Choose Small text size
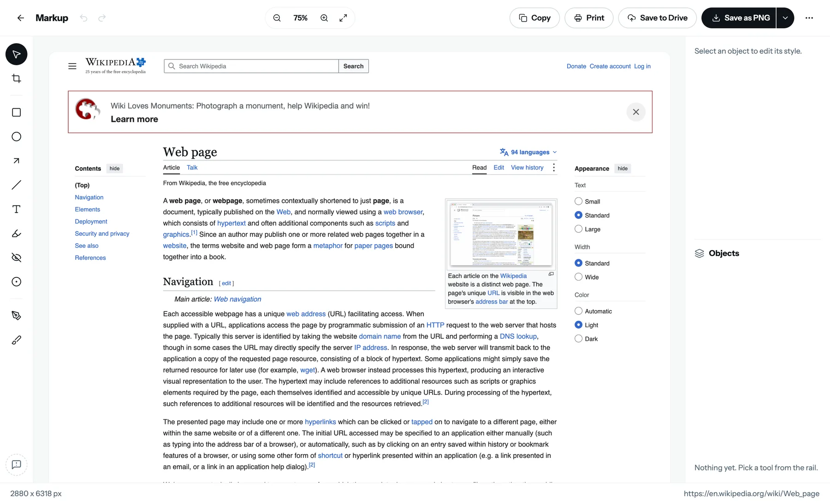This screenshot has width=830, height=504. [578, 201]
